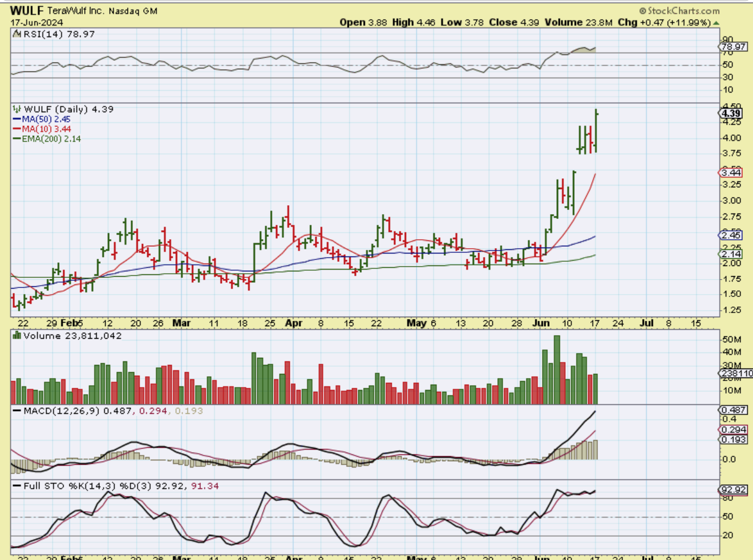Image resolution: width=753 pixels, height=560 pixels.
Task: Select the Jun label on date axis
Action: point(539,323)
